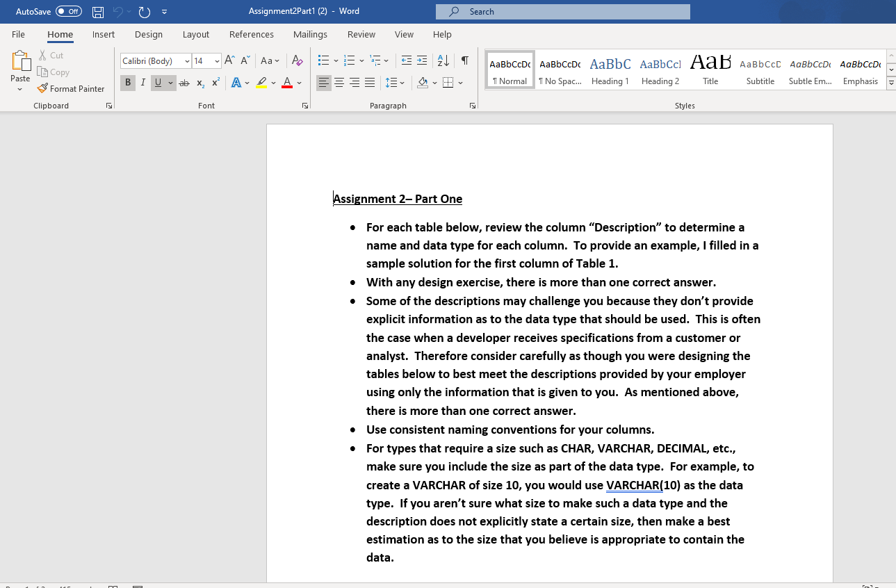The height and width of the screenshot is (588, 896).
Task: Align text right
Action: (355, 83)
